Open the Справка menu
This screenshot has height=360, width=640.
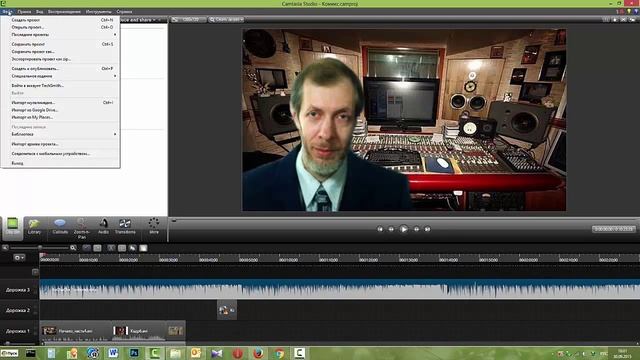click(x=124, y=12)
